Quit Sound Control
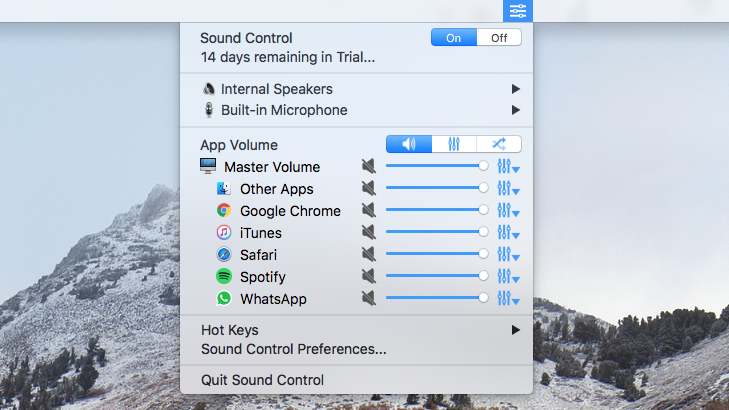 pos(262,380)
